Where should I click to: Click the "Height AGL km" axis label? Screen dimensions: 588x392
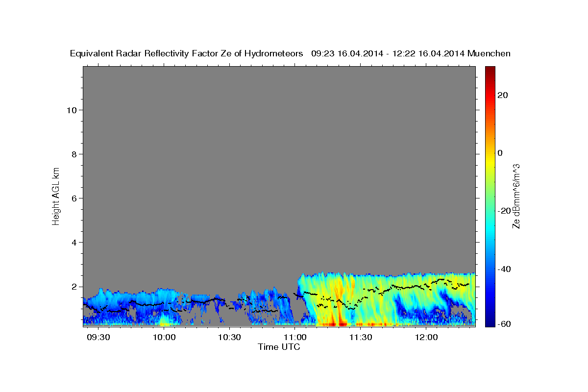point(56,196)
